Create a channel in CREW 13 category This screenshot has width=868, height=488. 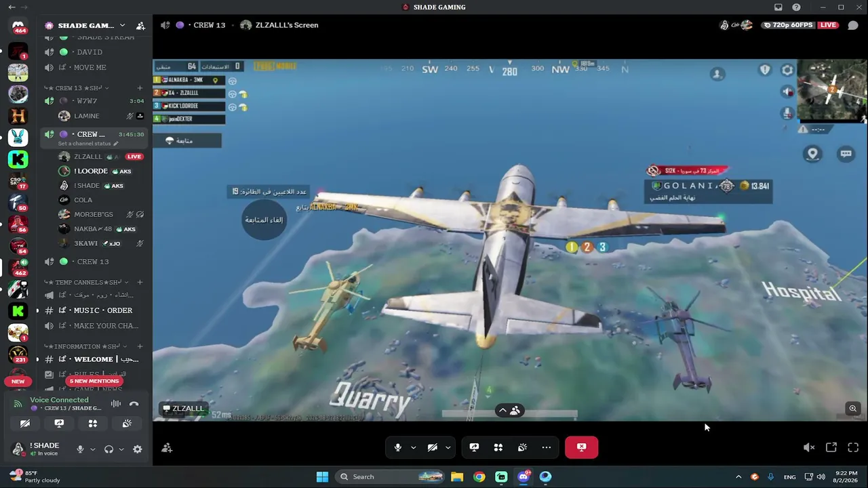[x=140, y=88]
